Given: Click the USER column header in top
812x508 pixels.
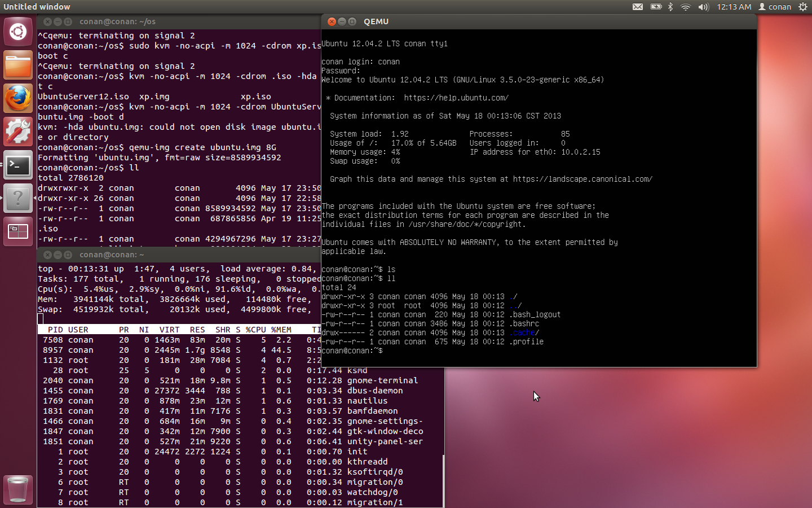Looking at the screenshot, I should [78, 330].
